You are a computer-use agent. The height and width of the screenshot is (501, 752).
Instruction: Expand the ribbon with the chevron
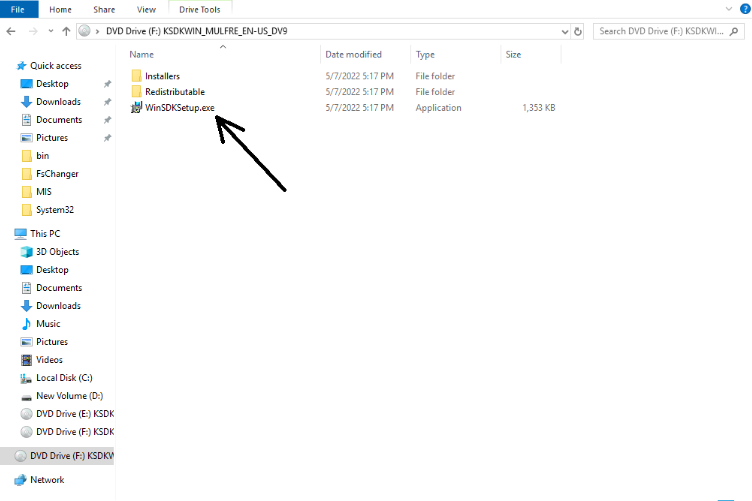coord(729,9)
